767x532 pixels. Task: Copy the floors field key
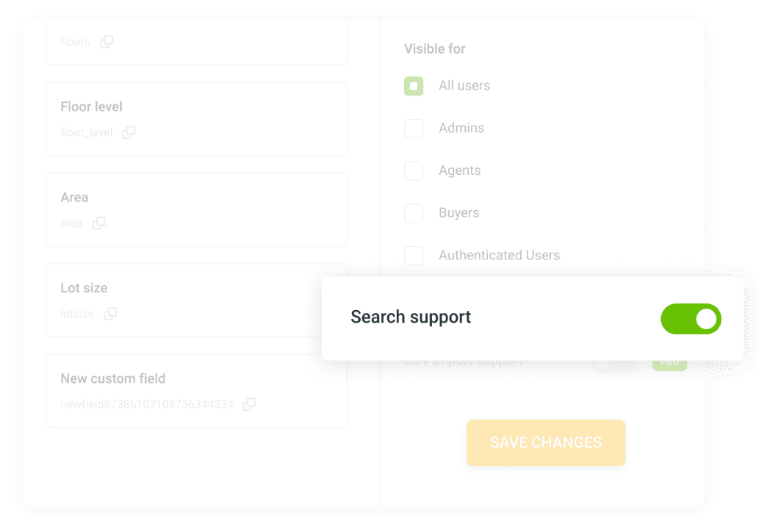107,42
